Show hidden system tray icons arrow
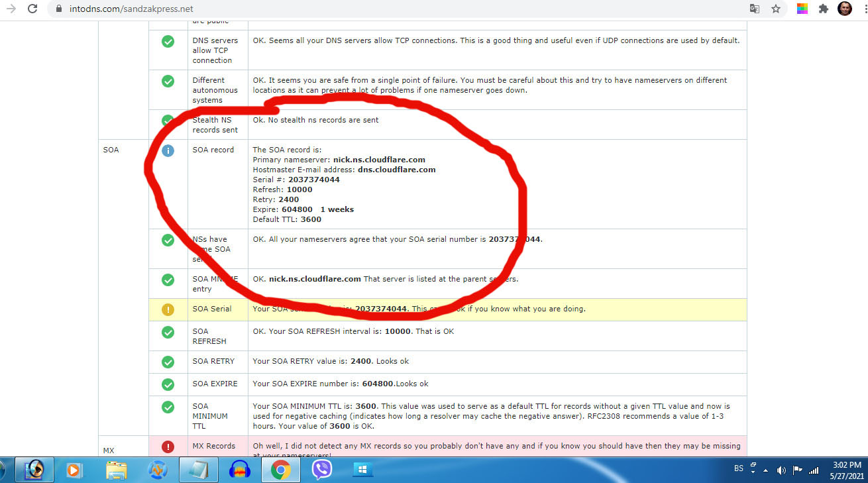868x483 pixels. pyautogui.click(x=766, y=470)
